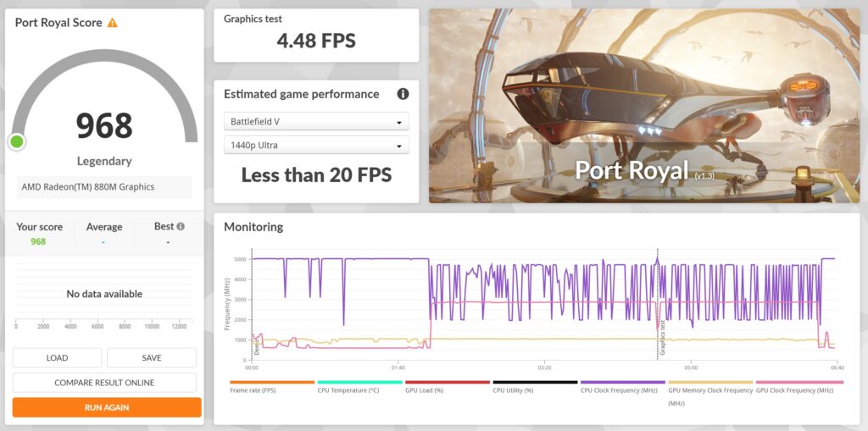The image size is (868, 431).
Task: Toggle CPU Utility black legend swatch
Action: pyautogui.click(x=536, y=382)
